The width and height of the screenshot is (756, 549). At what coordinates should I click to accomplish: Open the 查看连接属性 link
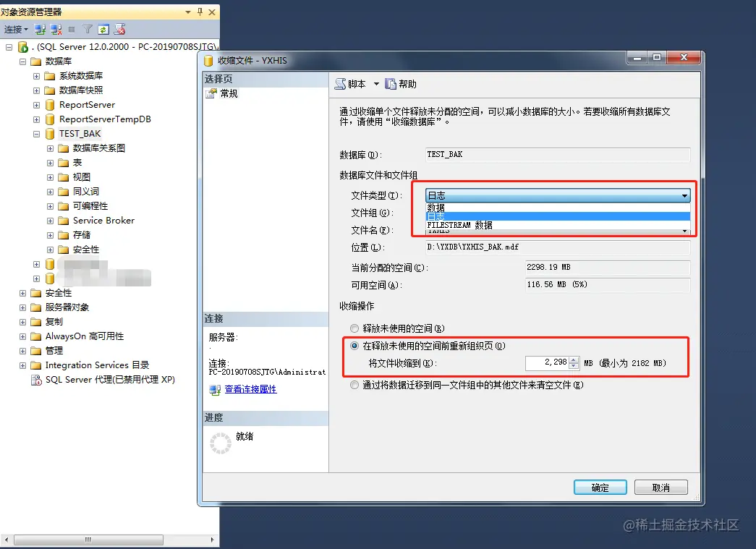coord(251,389)
